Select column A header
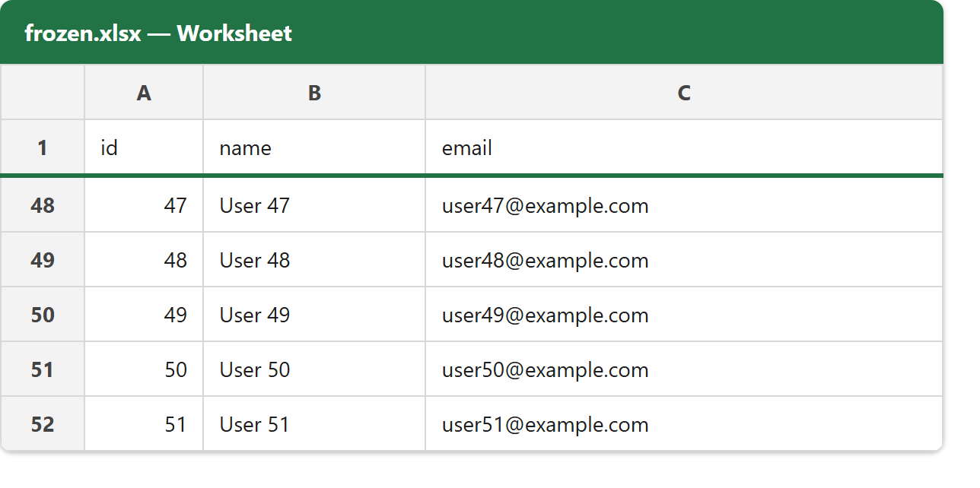Viewport: 980px width, 488px height. click(144, 92)
